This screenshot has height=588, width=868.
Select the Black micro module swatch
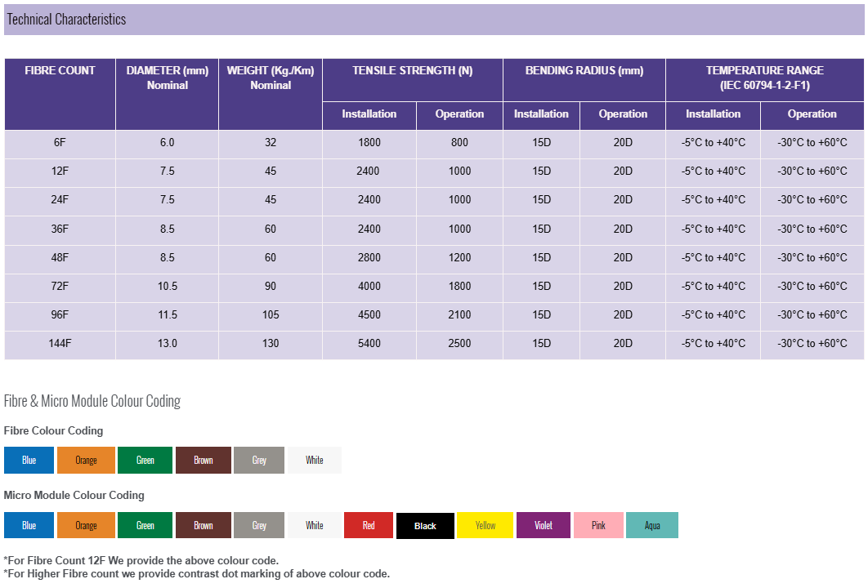425,525
